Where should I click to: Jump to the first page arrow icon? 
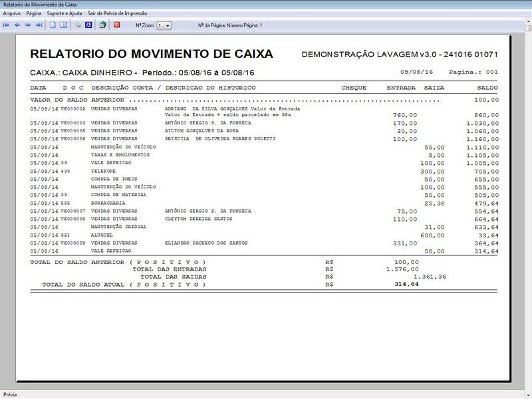pyautogui.click(x=7, y=25)
